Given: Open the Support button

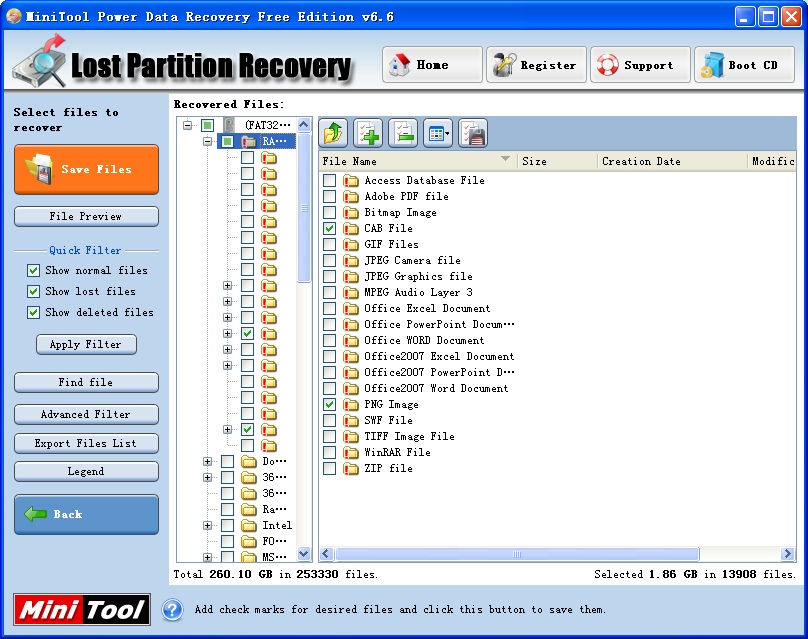Looking at the screenshot, I should coord(641,65).
